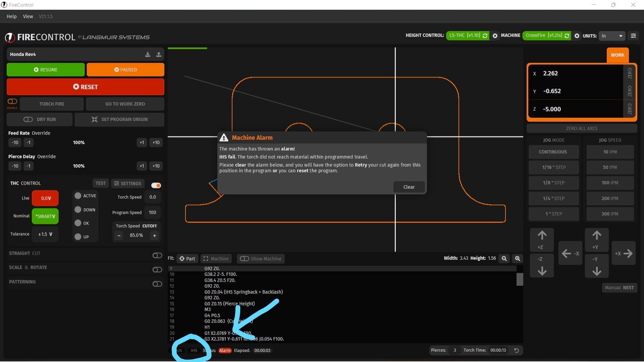Click the Program Speed value field
The image size is (644, 362).
152,213
